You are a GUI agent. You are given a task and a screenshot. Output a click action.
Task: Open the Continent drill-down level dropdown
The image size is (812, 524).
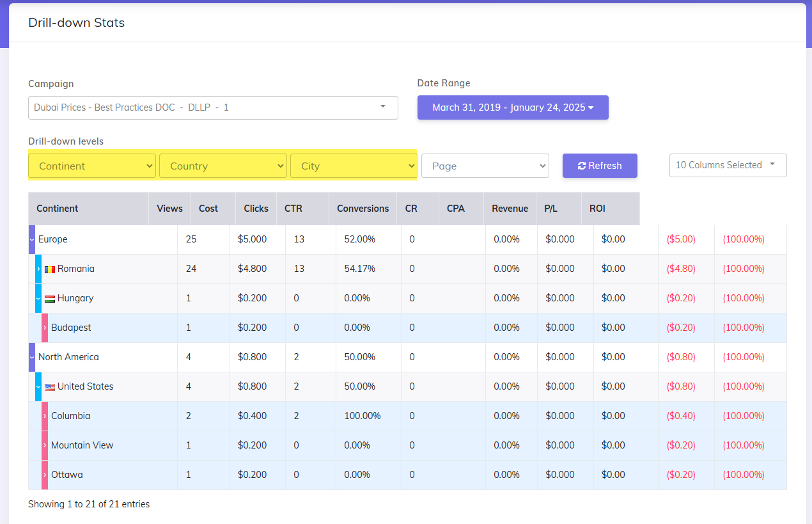pyautogui.click(x=92, y=166)
